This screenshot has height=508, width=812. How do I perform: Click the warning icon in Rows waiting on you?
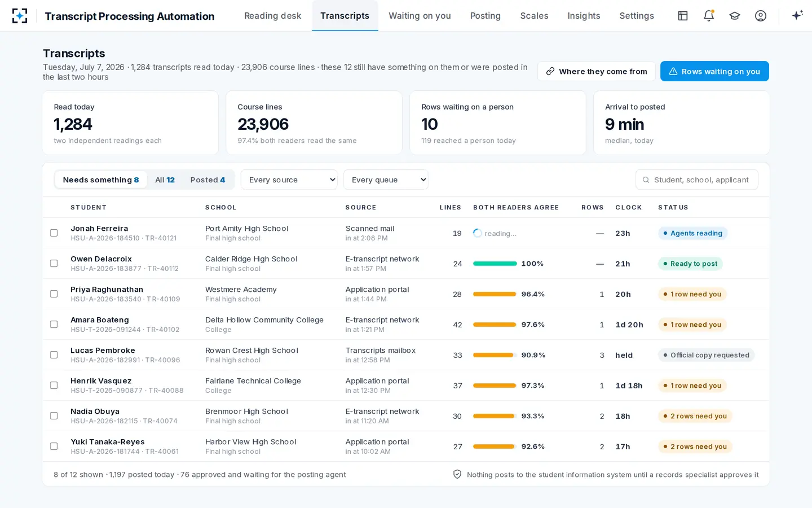point(673,72)
